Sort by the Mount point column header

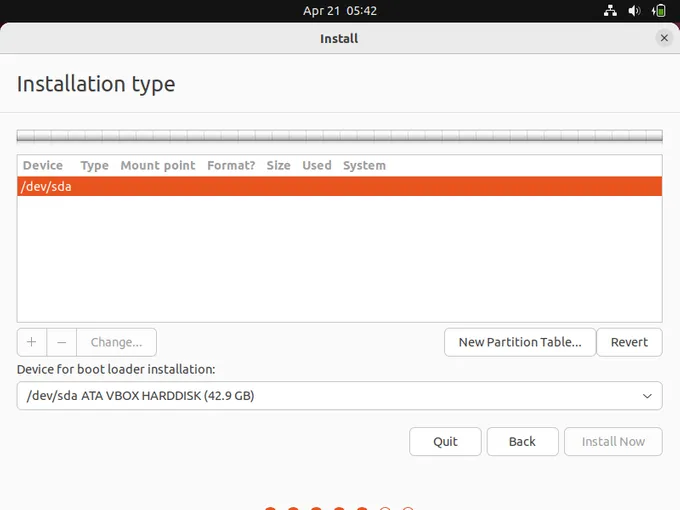coord(158,165)
